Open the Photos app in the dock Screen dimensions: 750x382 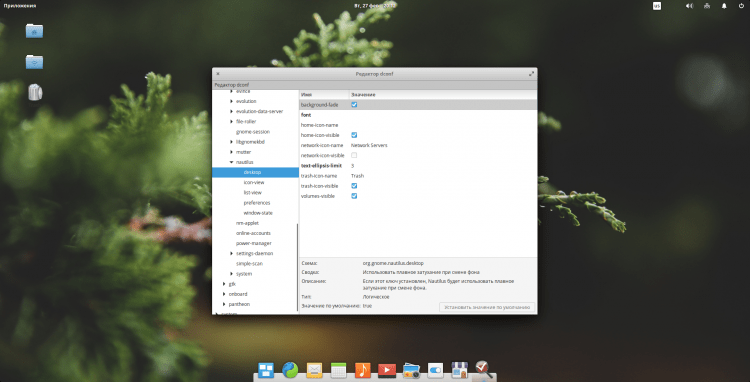(411, 371)
